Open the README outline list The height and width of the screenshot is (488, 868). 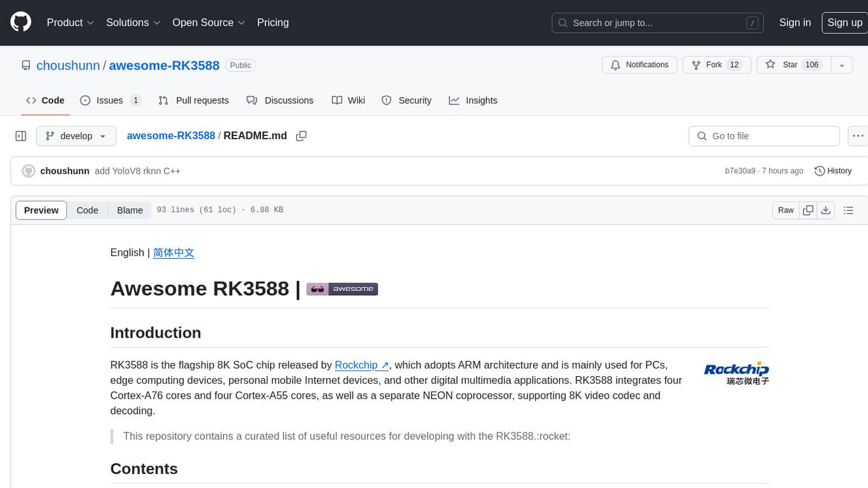[x=848, y=210]
